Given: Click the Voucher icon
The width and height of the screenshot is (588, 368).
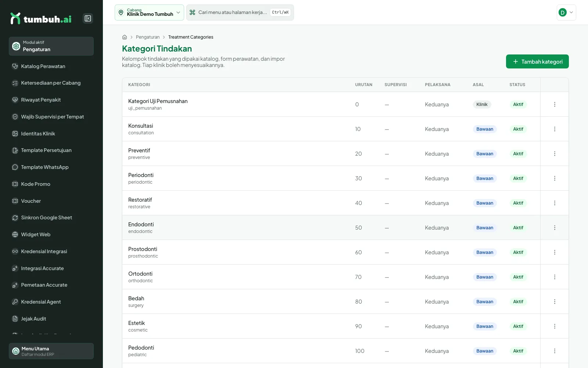Looking at the screenshot, I should click(x=15, y=201).
